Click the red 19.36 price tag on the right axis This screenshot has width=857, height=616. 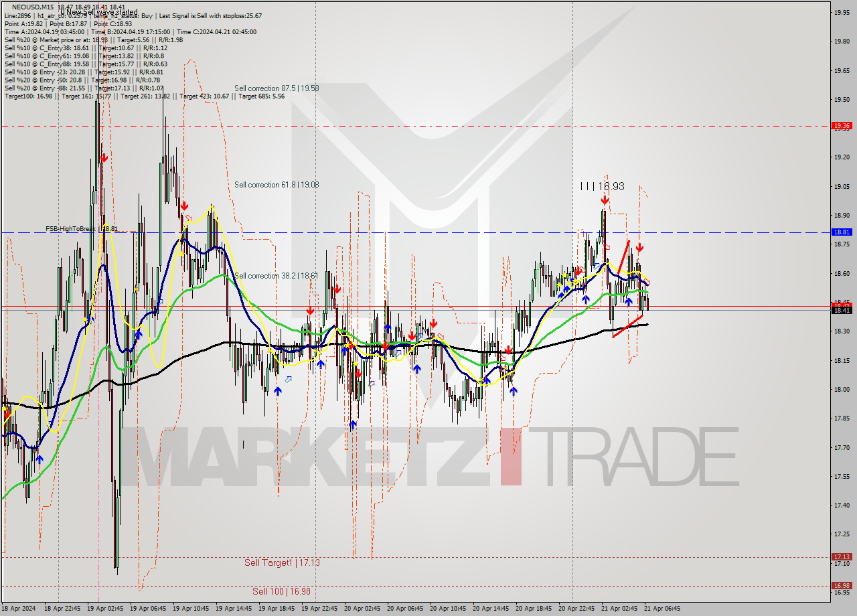coord(842,125)
